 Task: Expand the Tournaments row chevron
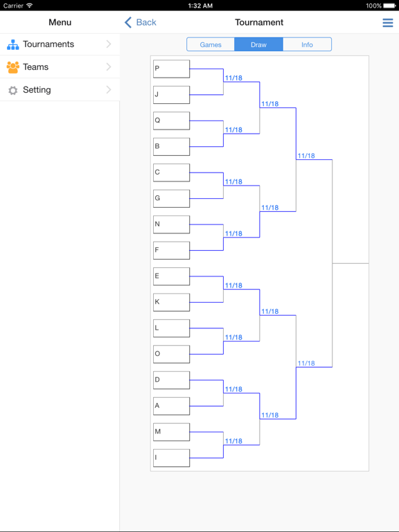(x=109, y=44)
